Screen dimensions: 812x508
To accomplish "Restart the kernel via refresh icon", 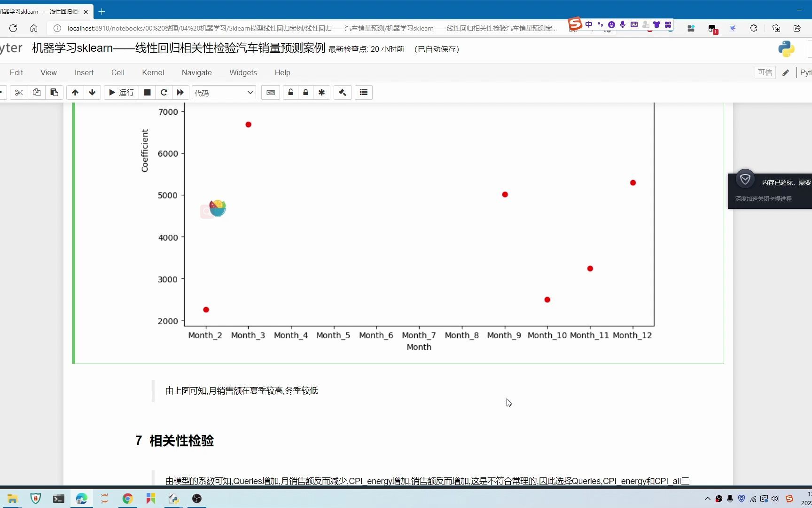I will coord(164,92).
